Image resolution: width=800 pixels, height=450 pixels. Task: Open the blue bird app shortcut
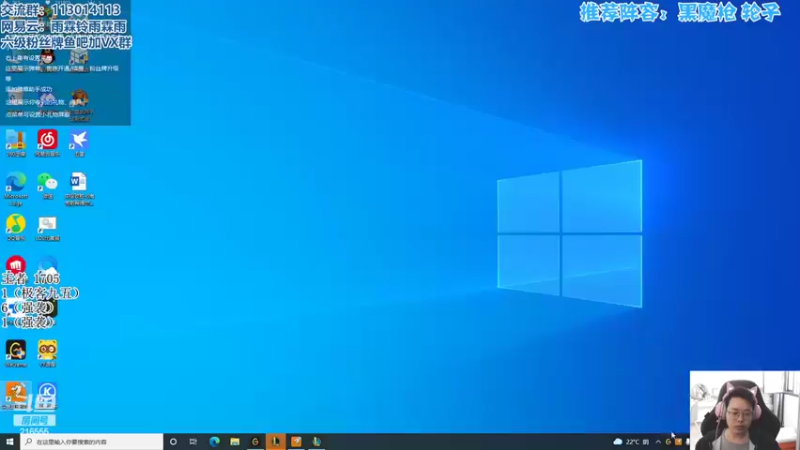(x=79, y=139)
